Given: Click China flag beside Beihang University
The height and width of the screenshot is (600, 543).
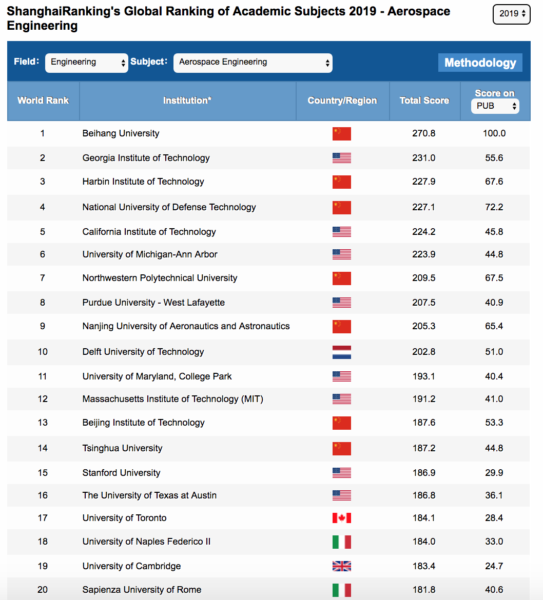Looking at the screenshot, I should click(x=341, y=134).
